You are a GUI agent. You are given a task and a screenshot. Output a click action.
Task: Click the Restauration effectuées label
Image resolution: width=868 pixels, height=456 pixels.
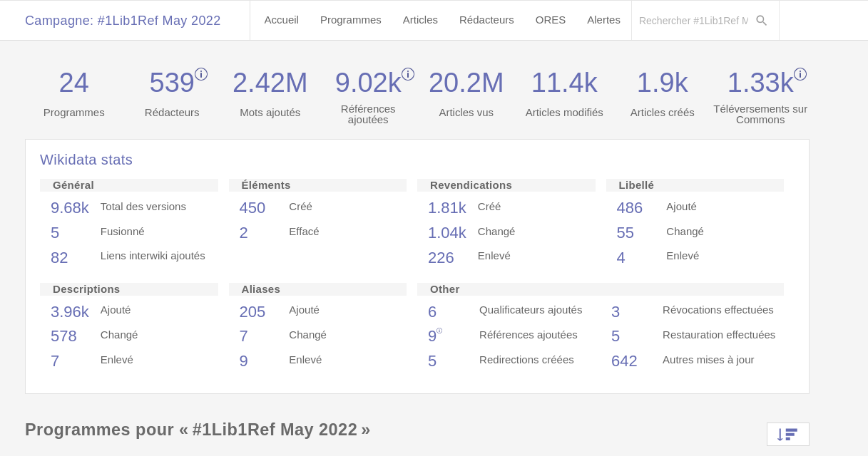719,334
